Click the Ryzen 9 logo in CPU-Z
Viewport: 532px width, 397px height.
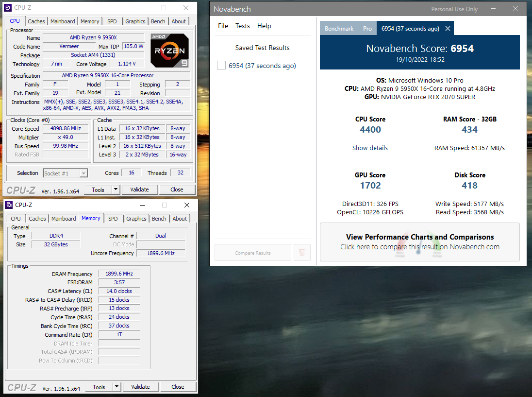click(x=169, y=51)
